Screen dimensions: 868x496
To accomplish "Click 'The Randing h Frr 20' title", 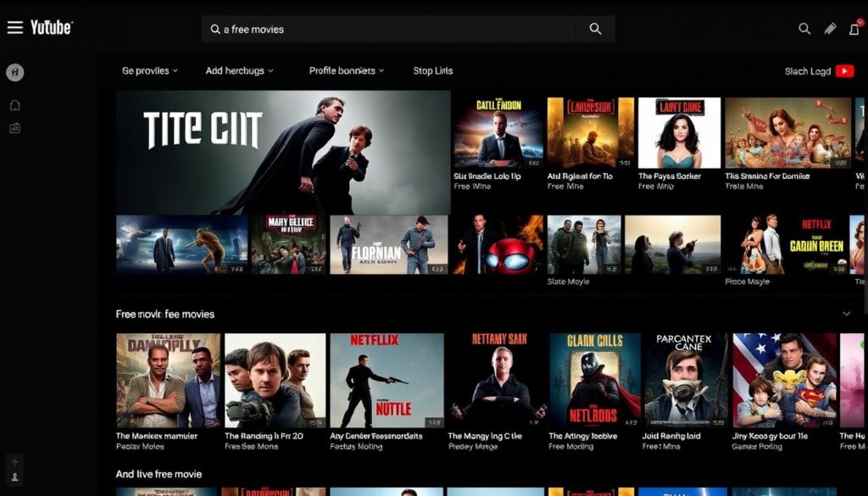I will click(x=264, y=436).
